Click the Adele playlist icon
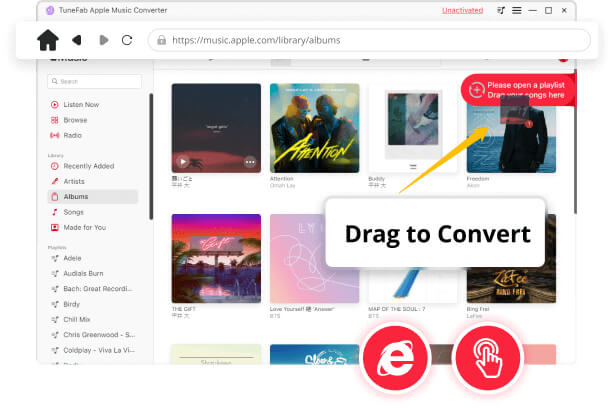The width and height of the screenshot is (614, 408). pos(55,258)
